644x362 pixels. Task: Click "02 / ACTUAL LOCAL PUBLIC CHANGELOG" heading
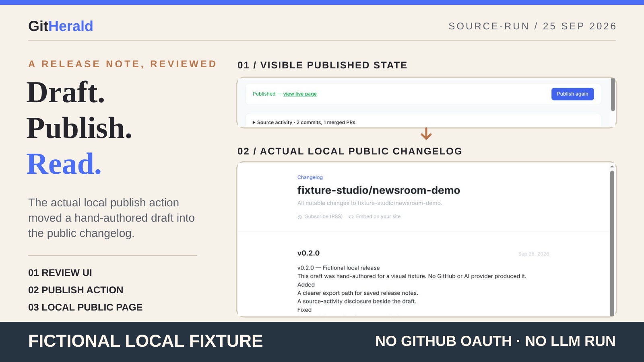pyautogui.click(x=350, y=151)
